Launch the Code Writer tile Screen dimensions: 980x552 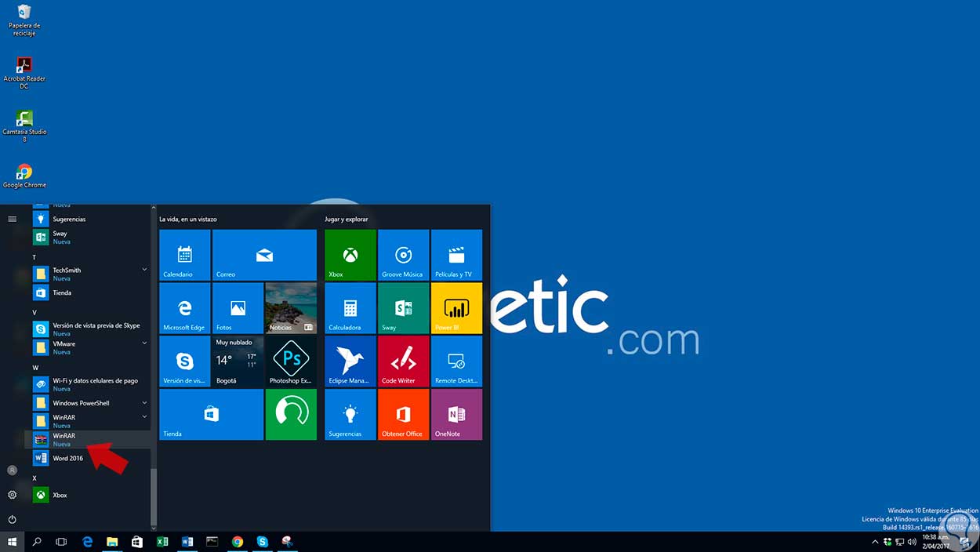404,361
